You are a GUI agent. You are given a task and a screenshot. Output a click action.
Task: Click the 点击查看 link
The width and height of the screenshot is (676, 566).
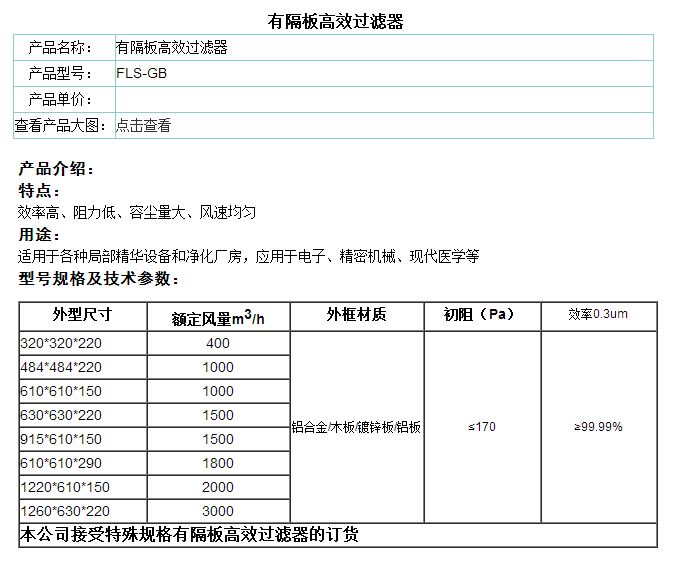143,125
